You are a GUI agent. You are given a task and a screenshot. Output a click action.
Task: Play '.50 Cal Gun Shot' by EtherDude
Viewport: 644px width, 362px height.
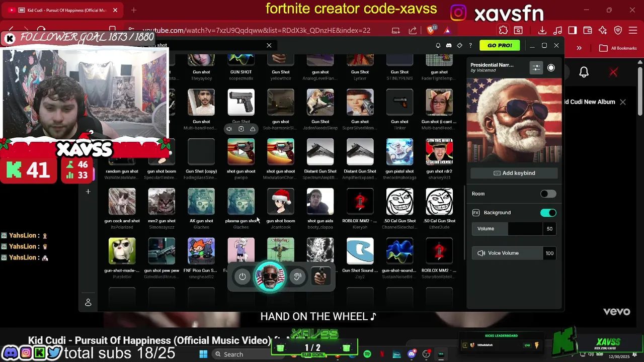tap(439, 202)
